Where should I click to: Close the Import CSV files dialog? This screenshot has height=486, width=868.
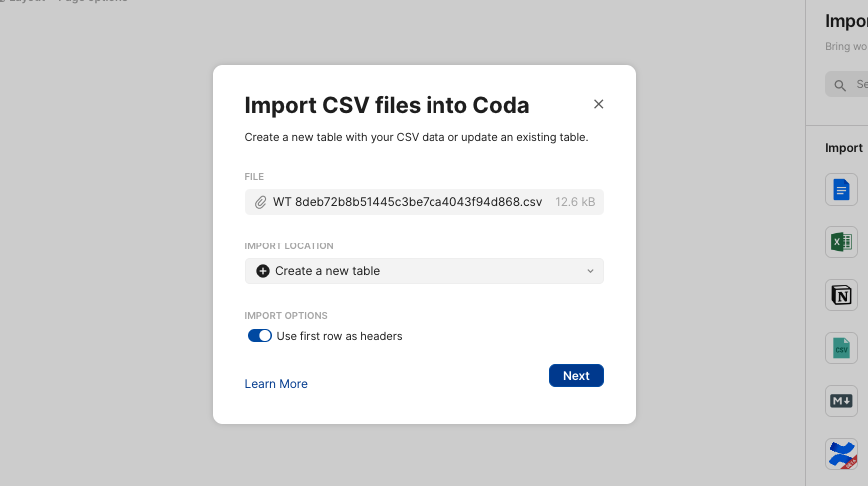tap(598, 104)
